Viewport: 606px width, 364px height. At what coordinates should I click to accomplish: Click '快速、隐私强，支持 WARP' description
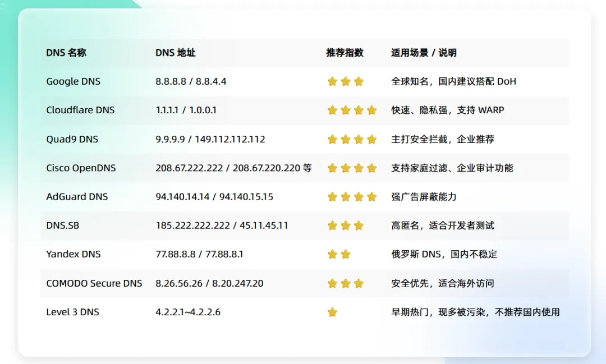coord(448,110)
